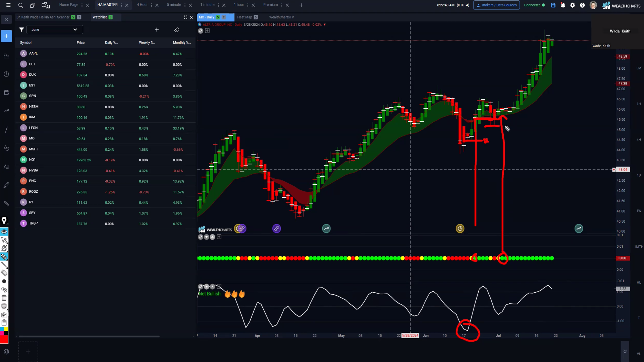
Task: Toggle annotation visibility eye icon
Action: point(4,232)
